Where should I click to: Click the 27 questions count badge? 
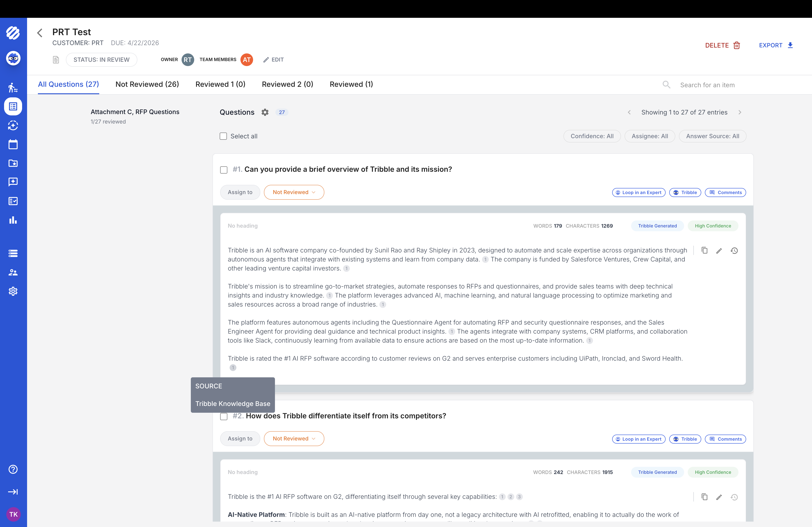[282, 112]
